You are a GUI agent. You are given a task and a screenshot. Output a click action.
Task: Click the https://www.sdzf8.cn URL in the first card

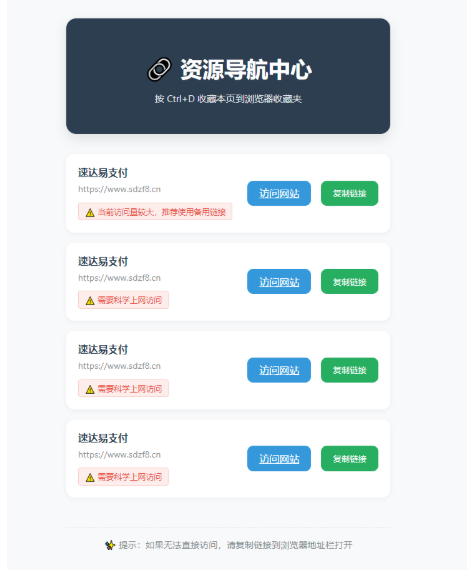point(119,189)
